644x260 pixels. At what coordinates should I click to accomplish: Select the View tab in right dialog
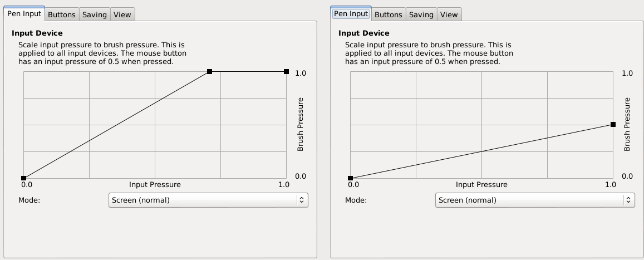(x=449, y=14)
